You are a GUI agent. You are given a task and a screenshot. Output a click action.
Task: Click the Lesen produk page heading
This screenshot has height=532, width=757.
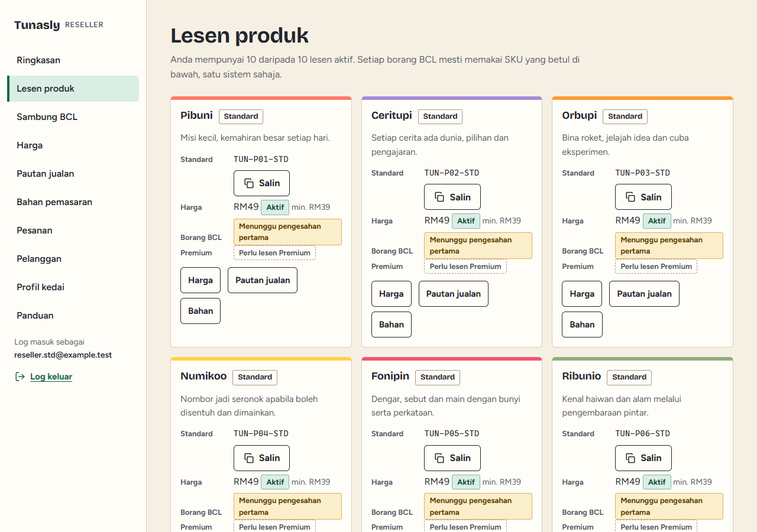coord(240,35)
